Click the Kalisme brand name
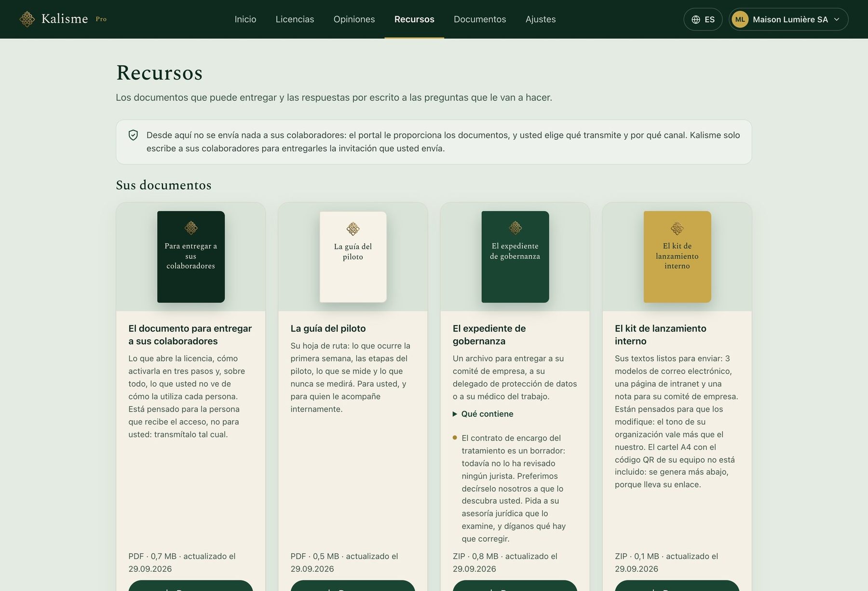The width and height of the screenshot is (868, 591). (x=65, y=19)
